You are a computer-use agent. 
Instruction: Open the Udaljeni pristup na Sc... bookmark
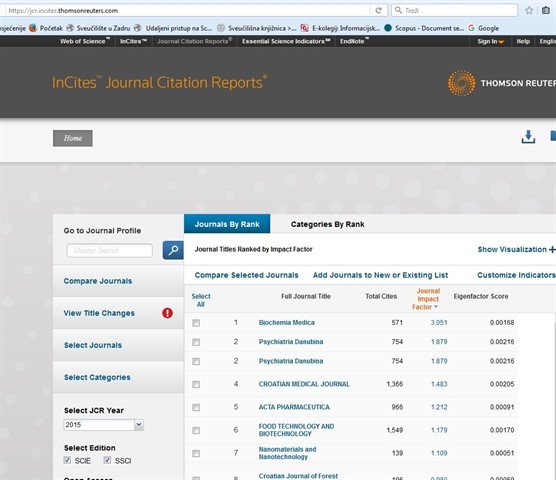pos(173,28)
